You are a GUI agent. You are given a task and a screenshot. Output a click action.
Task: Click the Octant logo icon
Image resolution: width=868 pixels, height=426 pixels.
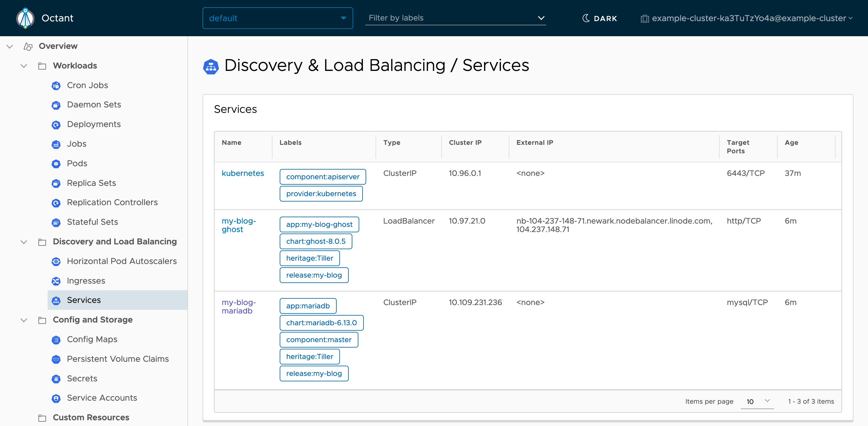pos(25,18)
